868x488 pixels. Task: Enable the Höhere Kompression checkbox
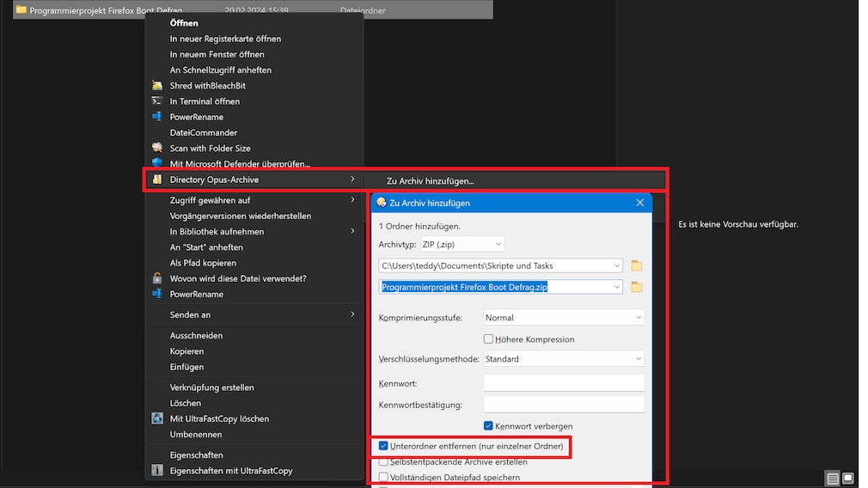488,339
